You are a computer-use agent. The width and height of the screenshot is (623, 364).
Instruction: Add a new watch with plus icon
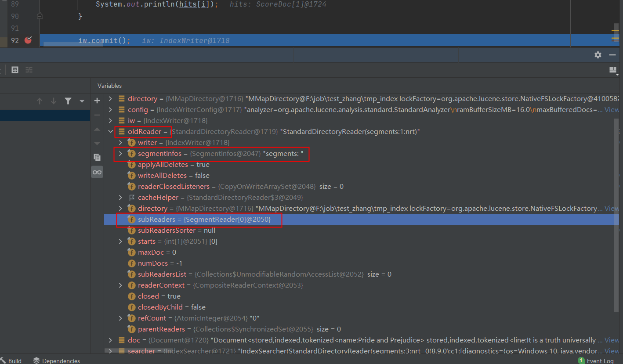click(97, 101)
